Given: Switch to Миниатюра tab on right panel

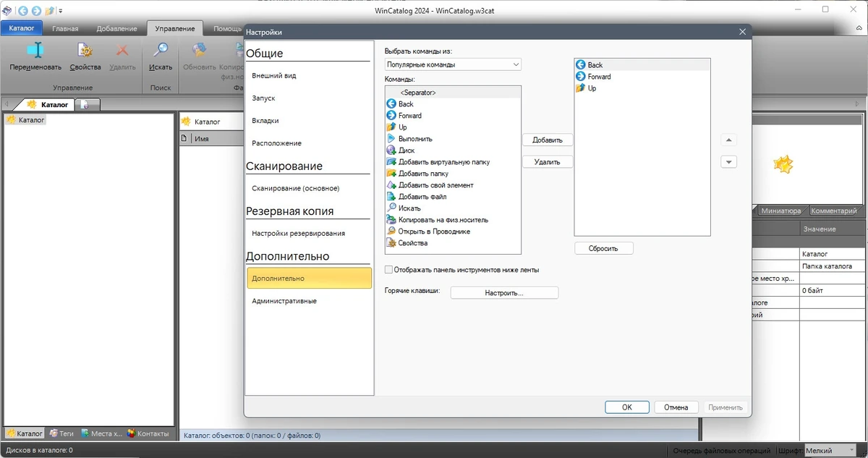Looking at the screenshot, I should [x=780, y=211].
